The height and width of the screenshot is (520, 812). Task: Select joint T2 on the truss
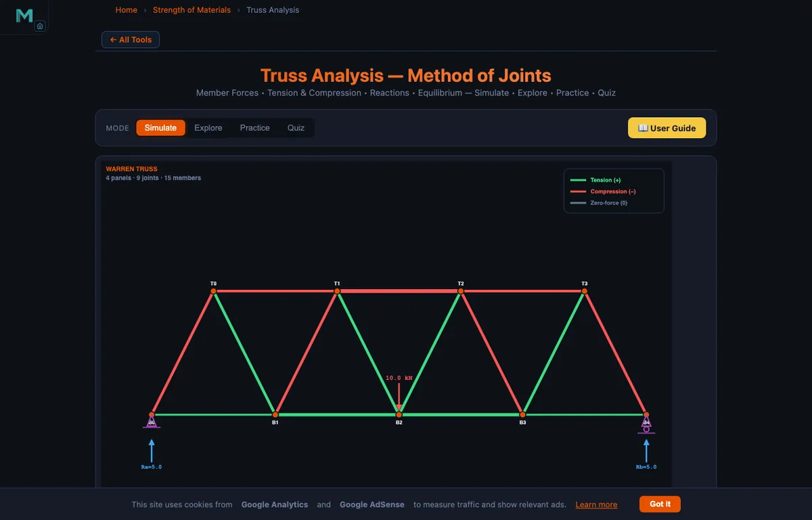point(461,291)
